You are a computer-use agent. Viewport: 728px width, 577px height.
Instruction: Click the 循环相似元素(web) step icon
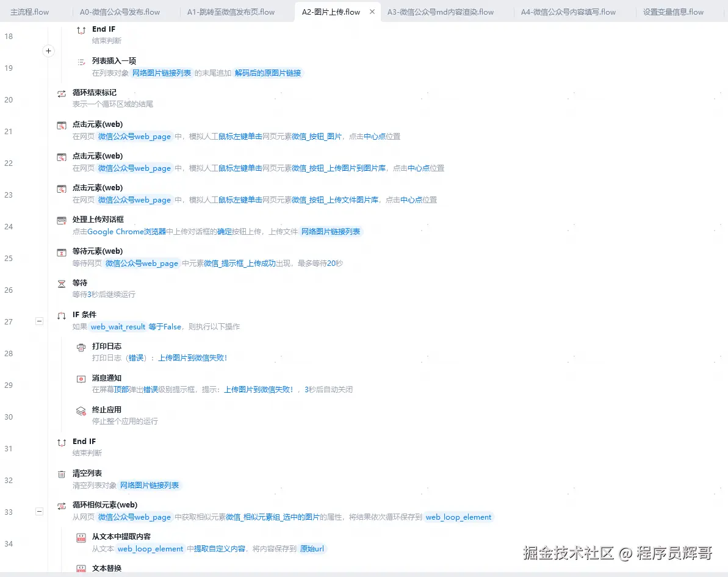(61, 506)
